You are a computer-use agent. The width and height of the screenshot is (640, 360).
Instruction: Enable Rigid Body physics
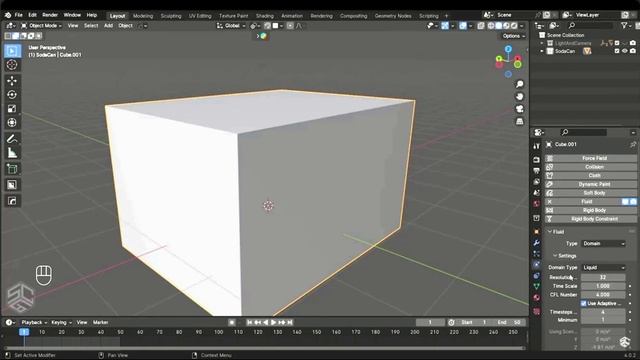click(591, 211)
